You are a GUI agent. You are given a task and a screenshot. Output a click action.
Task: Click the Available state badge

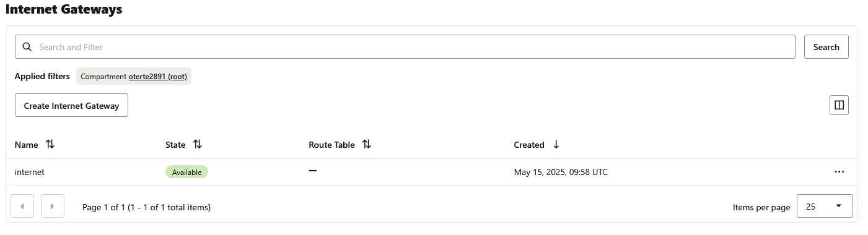[186, 172]
